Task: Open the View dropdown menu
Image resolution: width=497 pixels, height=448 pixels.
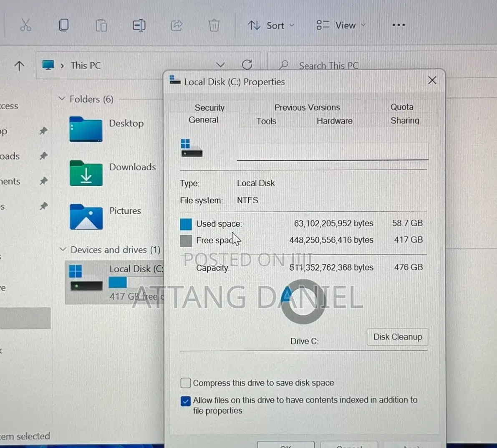Action: point(341,25)
